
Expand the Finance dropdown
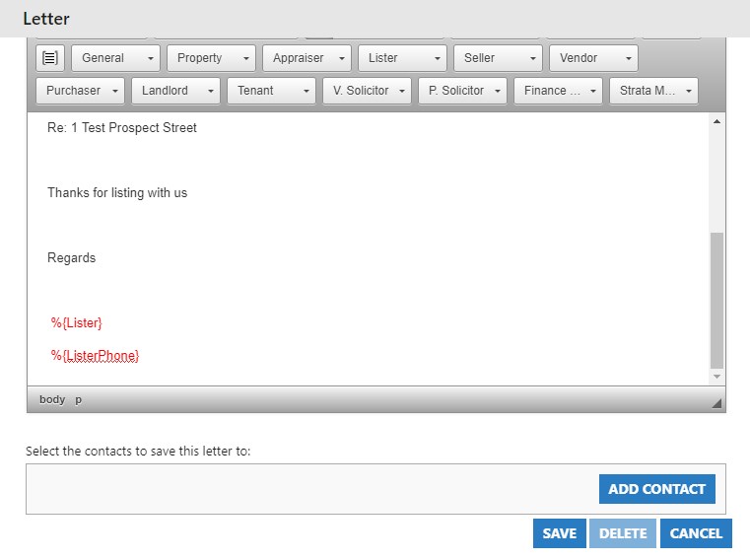pos(558,91)
